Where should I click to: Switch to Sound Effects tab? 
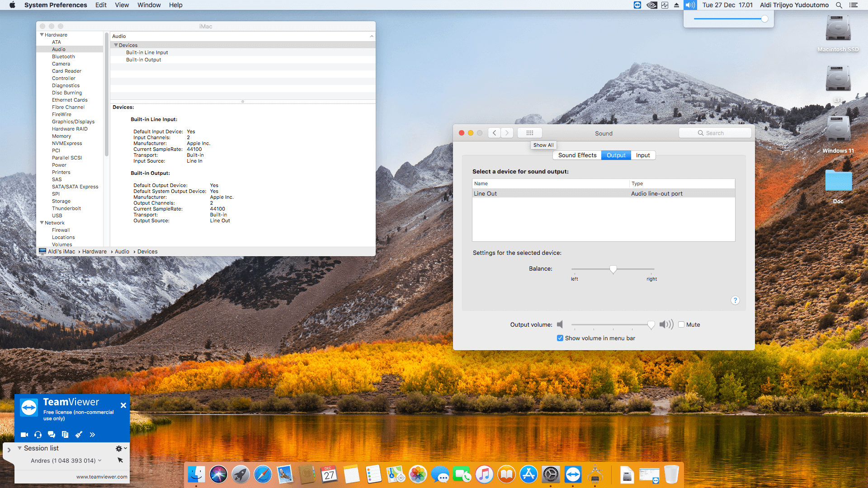click(577, 155)
